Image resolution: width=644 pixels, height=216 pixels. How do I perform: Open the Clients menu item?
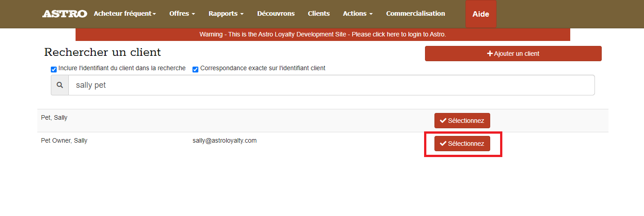point(318,13)
